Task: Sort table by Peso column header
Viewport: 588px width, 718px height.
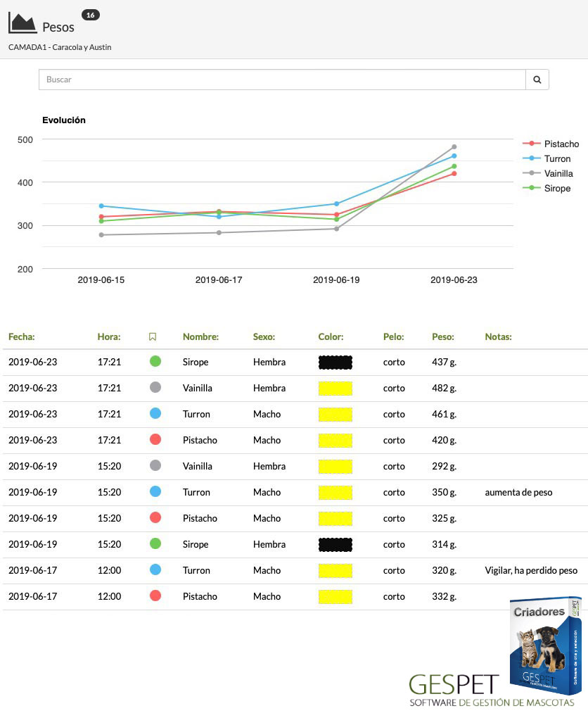Action: 443,337
